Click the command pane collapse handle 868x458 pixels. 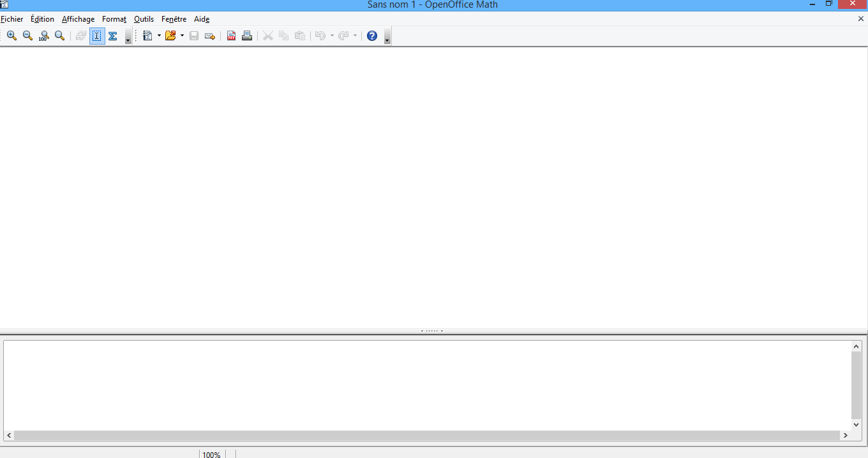432,331
